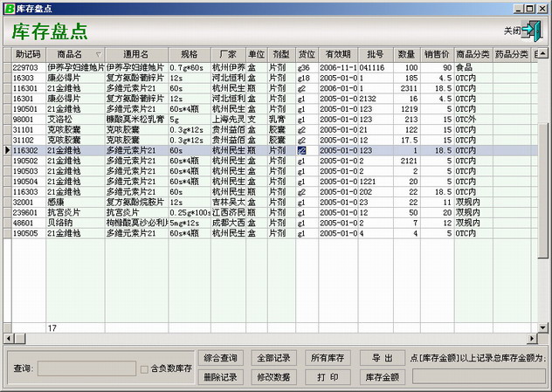552x392 pixels.
Task: Click the 关闭 exit door icon
Action: (x=530, y=30)
